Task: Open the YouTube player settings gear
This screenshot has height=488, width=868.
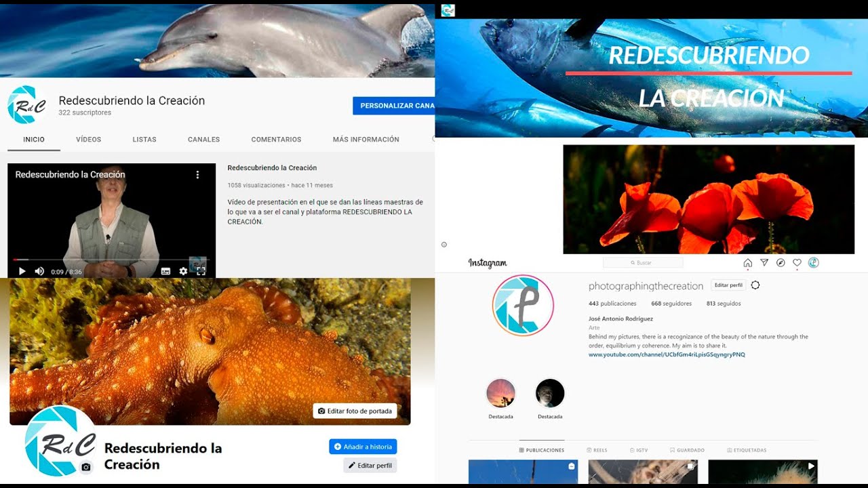Action: [183, 271]
